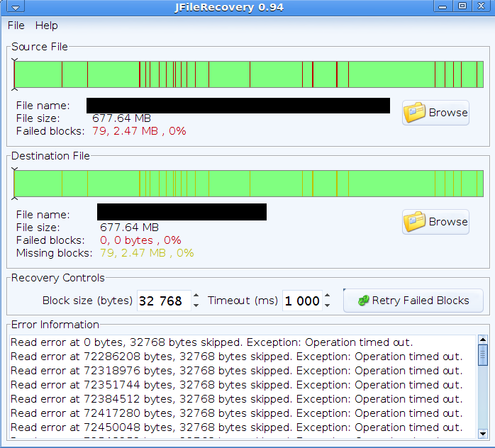
Task: Click the Destination File size '677.64 MB'
Action: [130, 228]
